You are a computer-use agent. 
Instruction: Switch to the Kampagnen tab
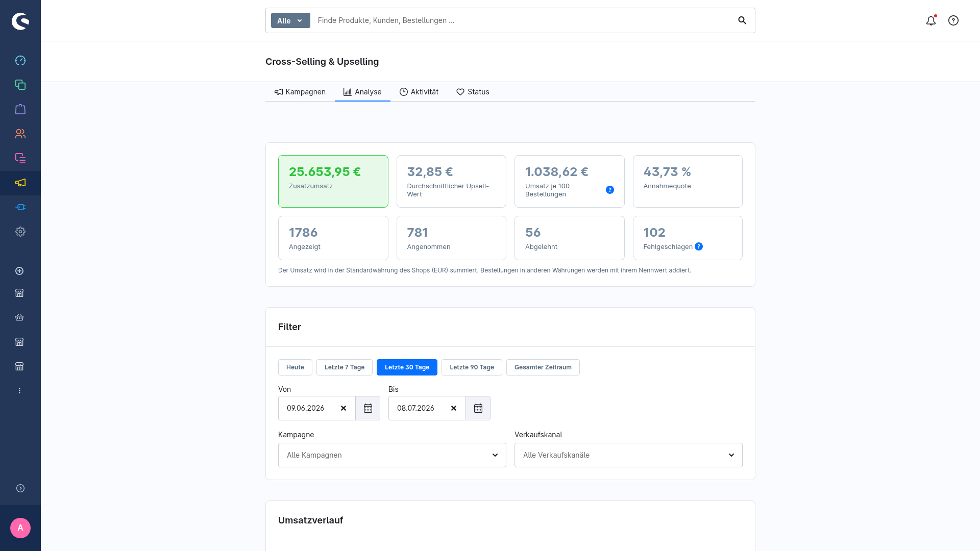[300, 92]
